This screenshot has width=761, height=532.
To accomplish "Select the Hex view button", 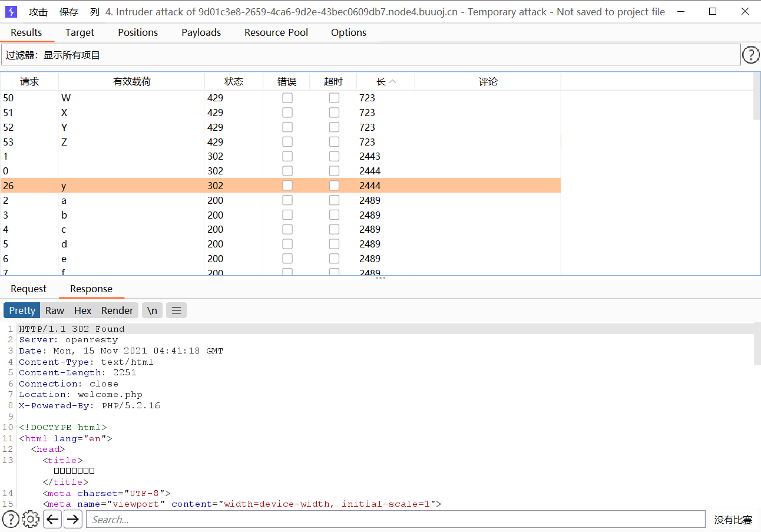I will pos(83,310).
